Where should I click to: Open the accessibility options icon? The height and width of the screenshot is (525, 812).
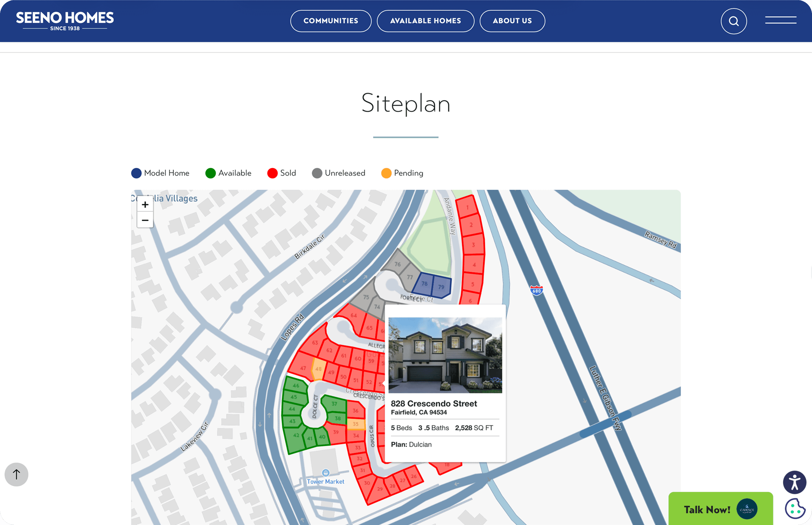[794, 482]
